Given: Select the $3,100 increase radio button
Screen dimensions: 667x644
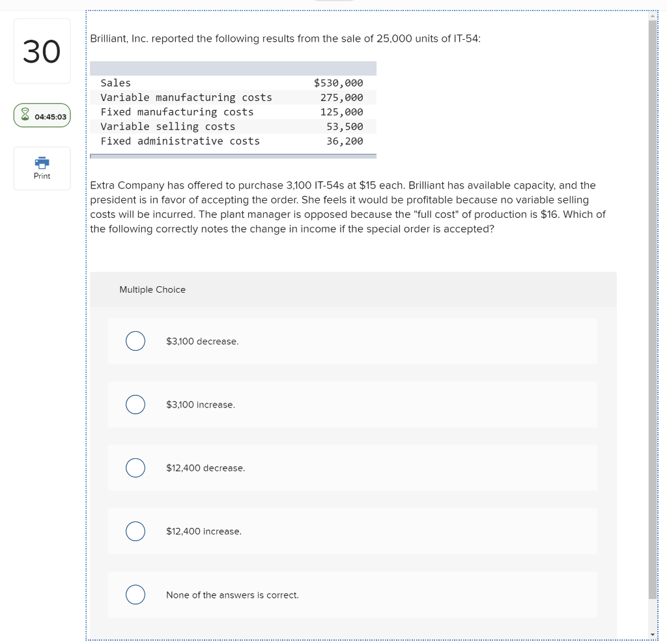Looking at the screenshot, I should pyautogui.click(x=135, y=404).
